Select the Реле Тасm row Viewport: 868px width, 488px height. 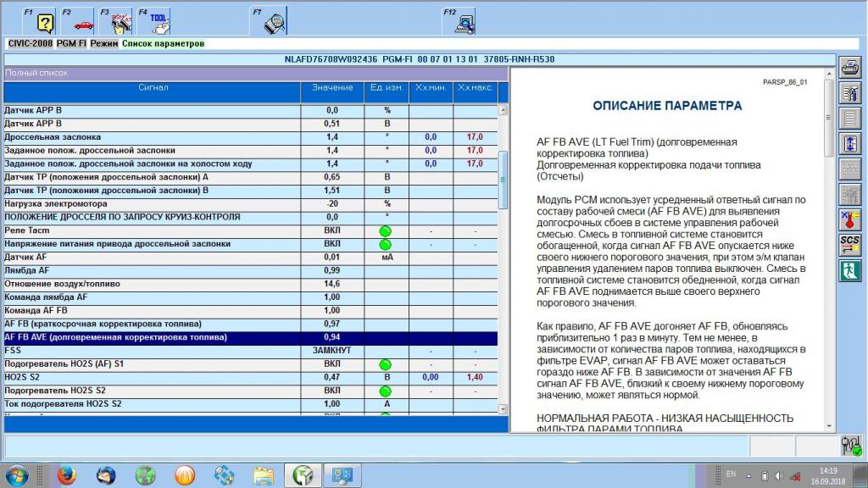251,230
